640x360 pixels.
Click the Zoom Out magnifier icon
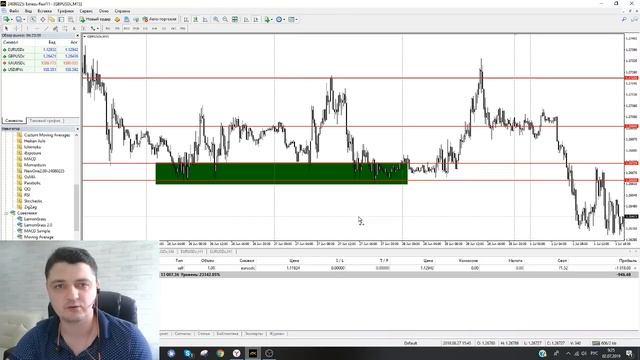(225, 19)
